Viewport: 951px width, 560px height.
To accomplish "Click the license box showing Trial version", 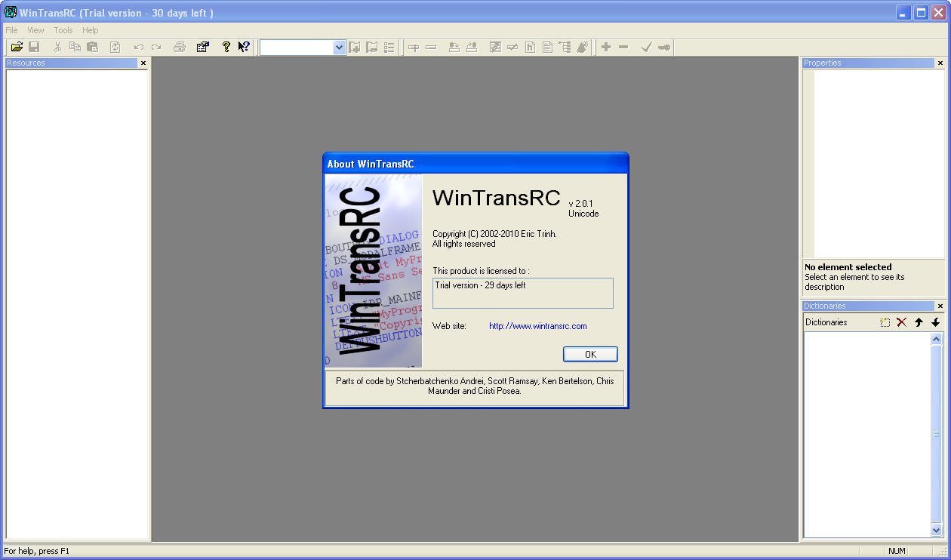I will pyautogui.click(x=523, y=294).
